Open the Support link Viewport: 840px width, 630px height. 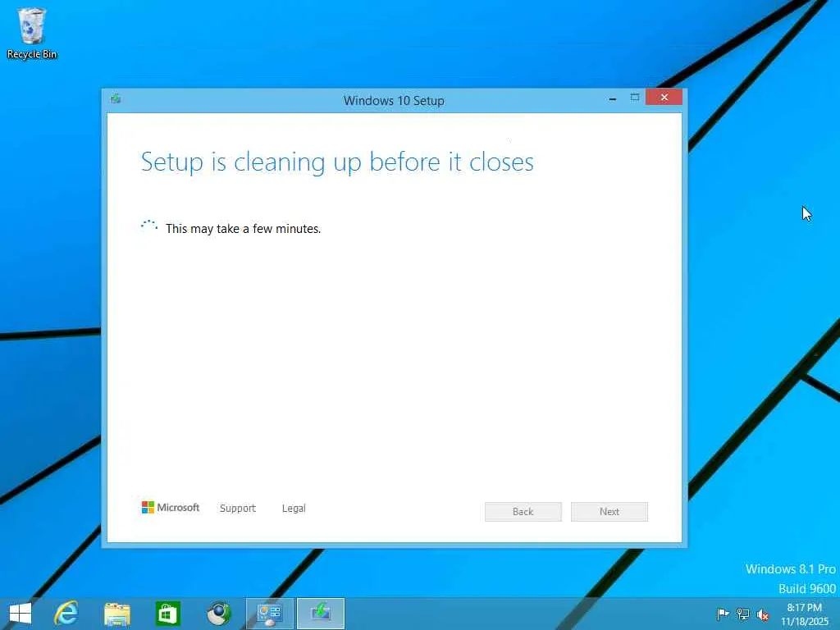coord(237,509)
